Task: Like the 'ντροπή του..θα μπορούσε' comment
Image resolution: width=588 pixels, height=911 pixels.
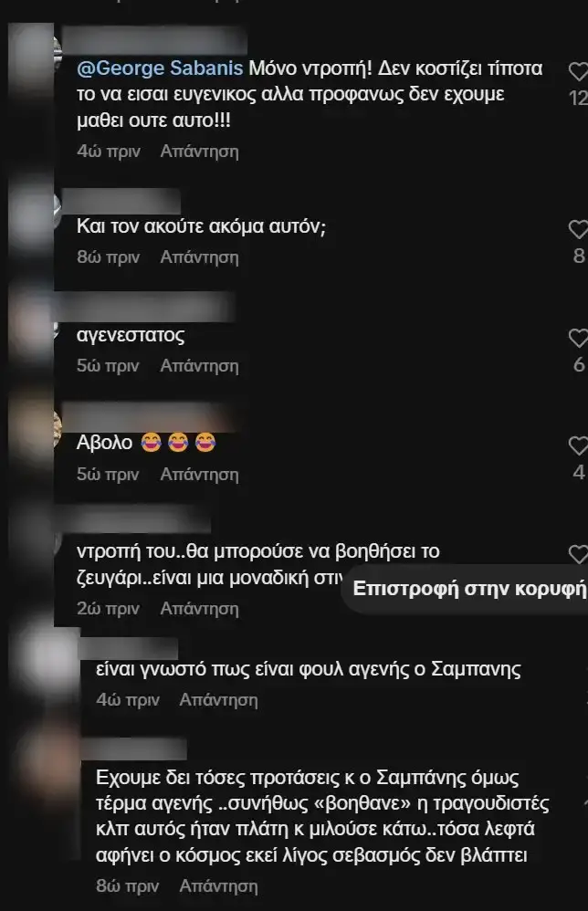Action: [x=578, y=554]
